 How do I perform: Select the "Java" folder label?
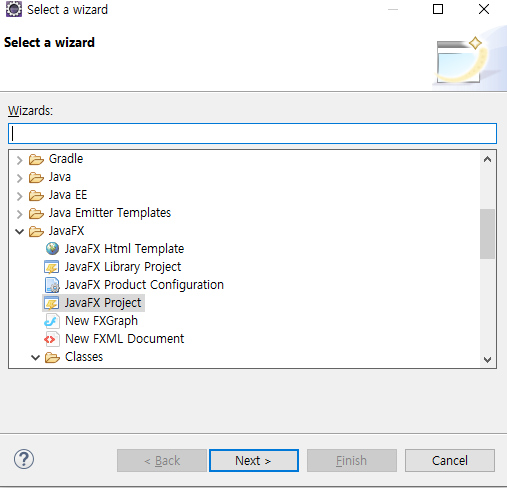click(60, 177)
